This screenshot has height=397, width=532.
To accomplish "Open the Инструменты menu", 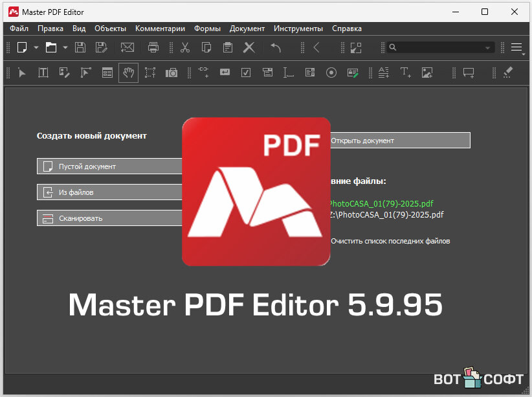I will pos(298,28).
